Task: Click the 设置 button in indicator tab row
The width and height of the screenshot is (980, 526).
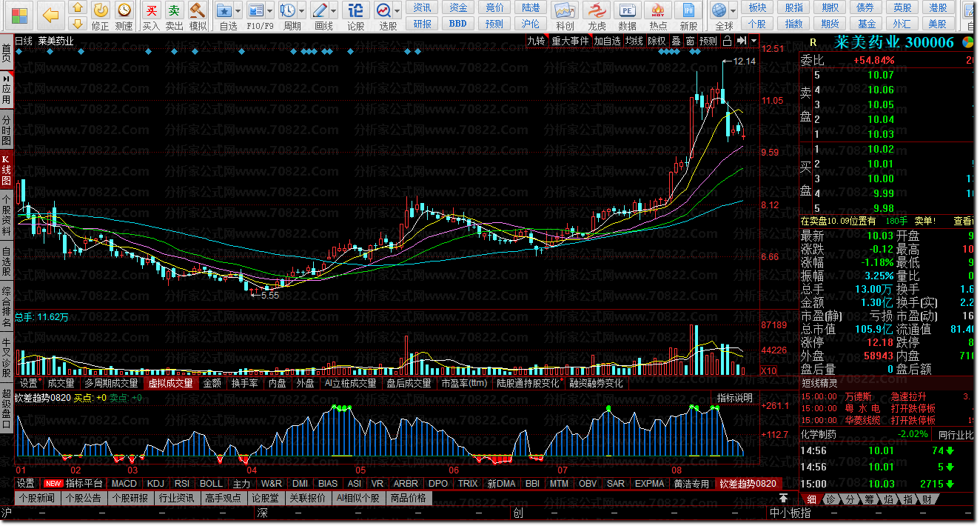Action: [26, 484]
